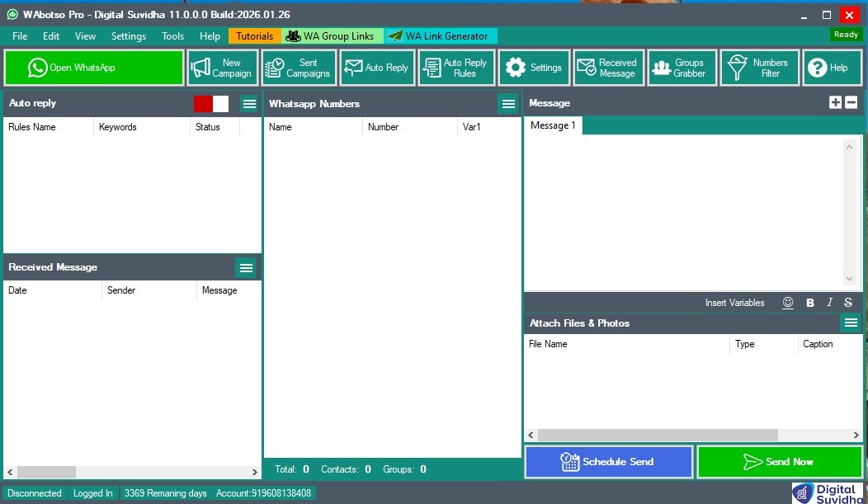Click the Schedule Send button
Screen dimensions: 868x504
tap(608, 462)
